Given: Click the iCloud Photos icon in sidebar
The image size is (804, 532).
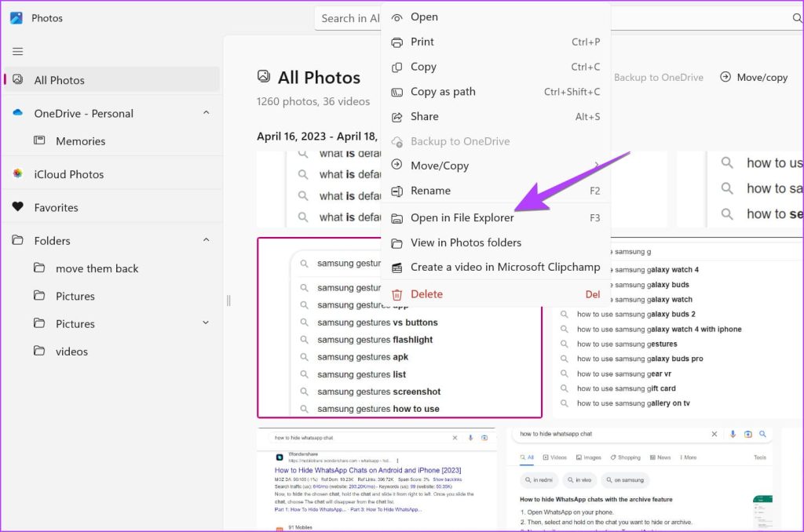Looking at the screenshot, I should (x=18, y=173).
